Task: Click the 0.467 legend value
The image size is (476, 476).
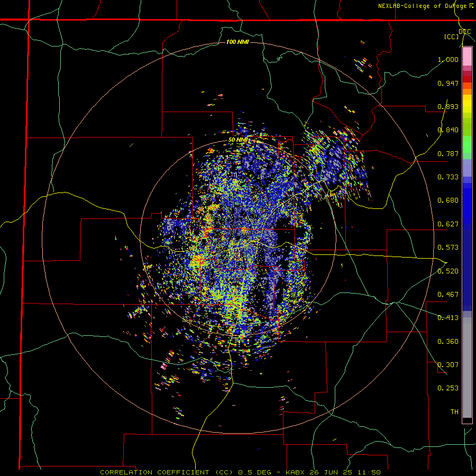Action: pos(448,295)
